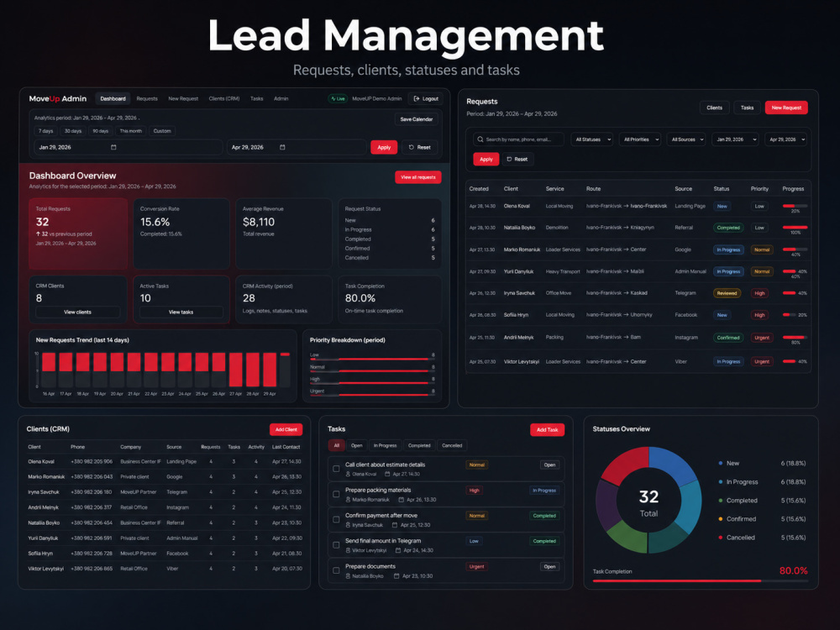
Task: Click person icon beside Iryna Savchuk in Tasks
Action: pyautogui.click(x=349, y=525)
